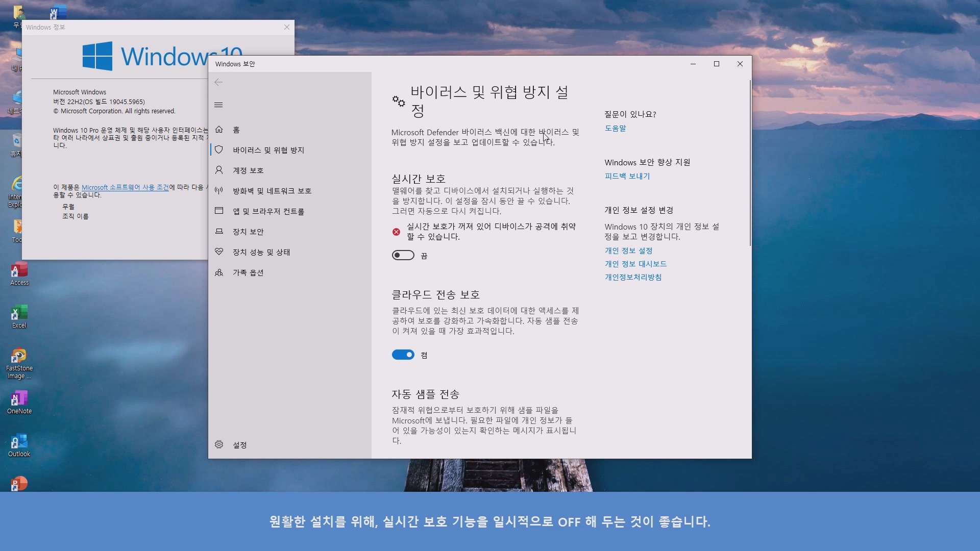The width and height of the screenshot is (980, 551).
Task: Click the Windows 보안 vertical scrollbar
Action: (750, 163)
